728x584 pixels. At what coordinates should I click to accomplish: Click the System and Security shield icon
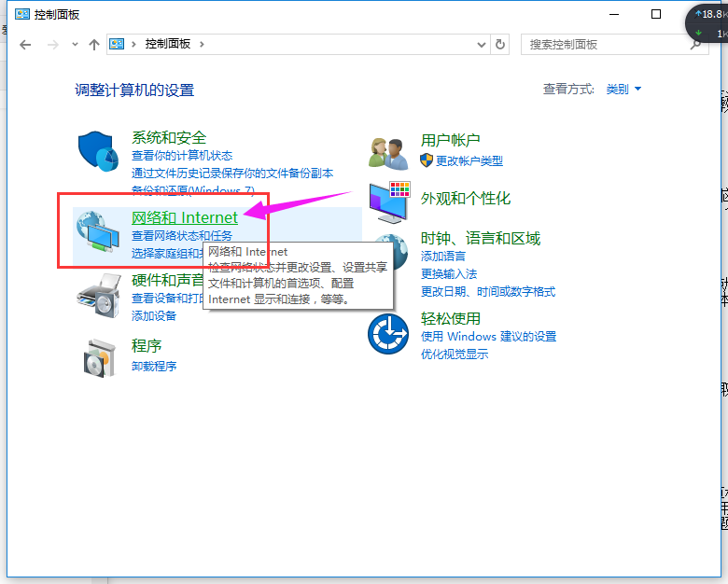(x=98, y=153)
